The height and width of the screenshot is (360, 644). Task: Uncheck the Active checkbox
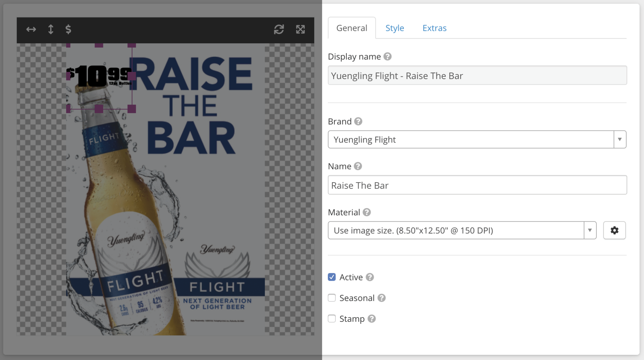point(332,277)
